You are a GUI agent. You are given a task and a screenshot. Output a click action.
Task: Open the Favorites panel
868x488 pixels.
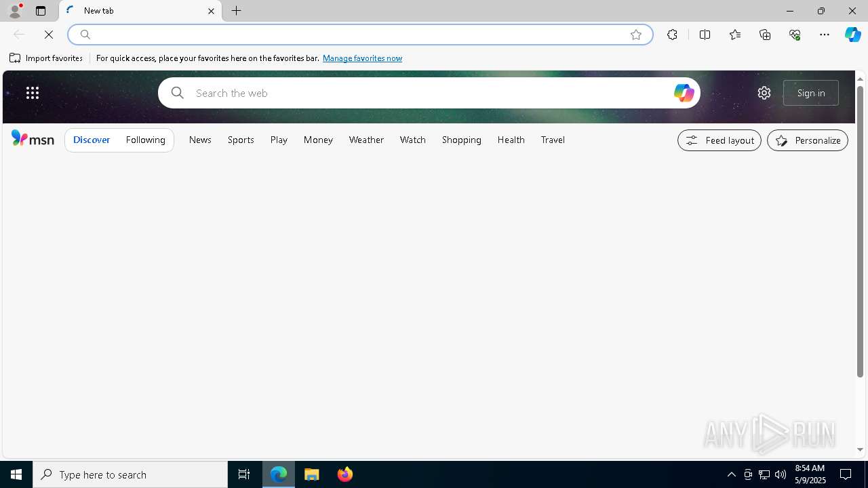735,35
